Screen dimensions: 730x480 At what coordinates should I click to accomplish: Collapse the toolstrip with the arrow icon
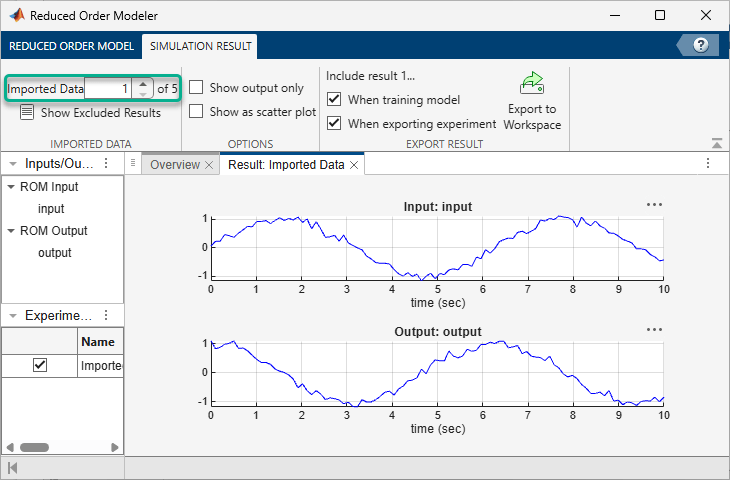[x=717, y=143]
